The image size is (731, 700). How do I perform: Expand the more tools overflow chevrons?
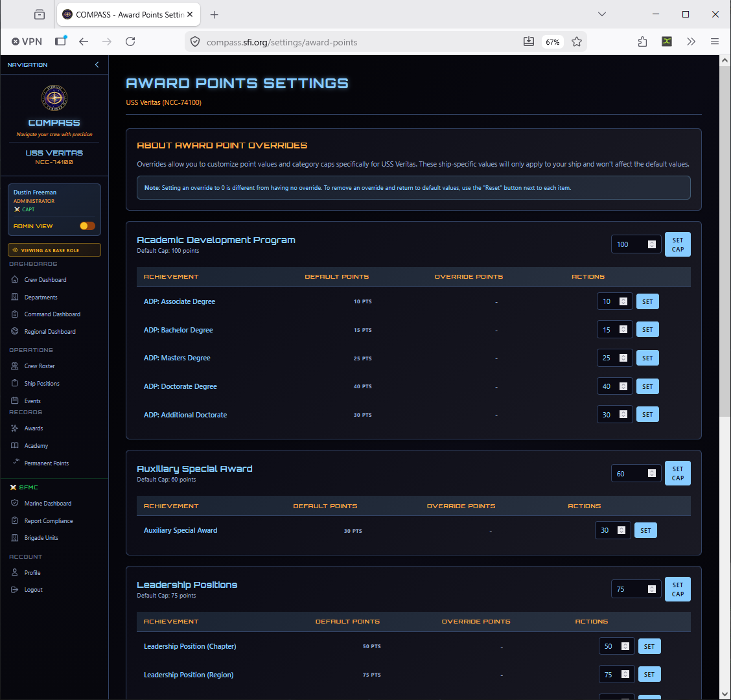coord(691,41)
